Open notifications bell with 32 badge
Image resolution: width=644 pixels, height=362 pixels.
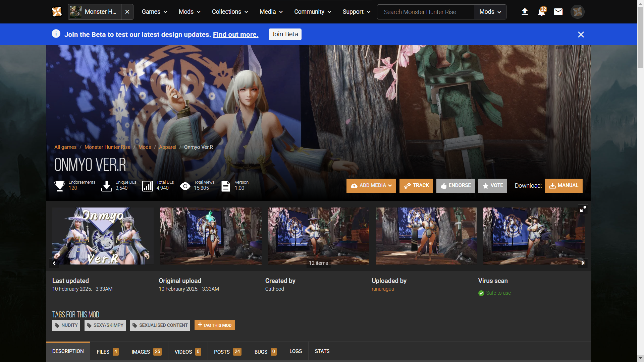click(542, 12)
